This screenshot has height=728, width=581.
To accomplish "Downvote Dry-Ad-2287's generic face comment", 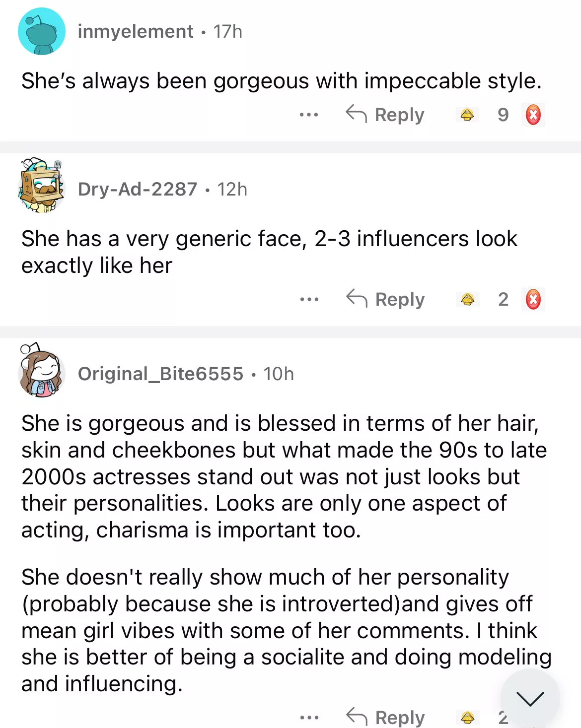I will 533,300.
